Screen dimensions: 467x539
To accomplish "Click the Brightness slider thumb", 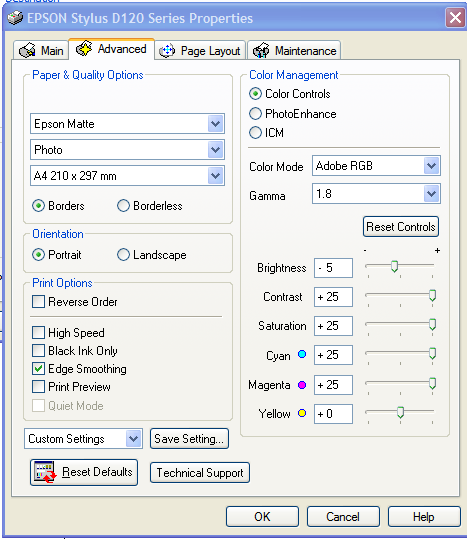I will click(x=394, y=266).
